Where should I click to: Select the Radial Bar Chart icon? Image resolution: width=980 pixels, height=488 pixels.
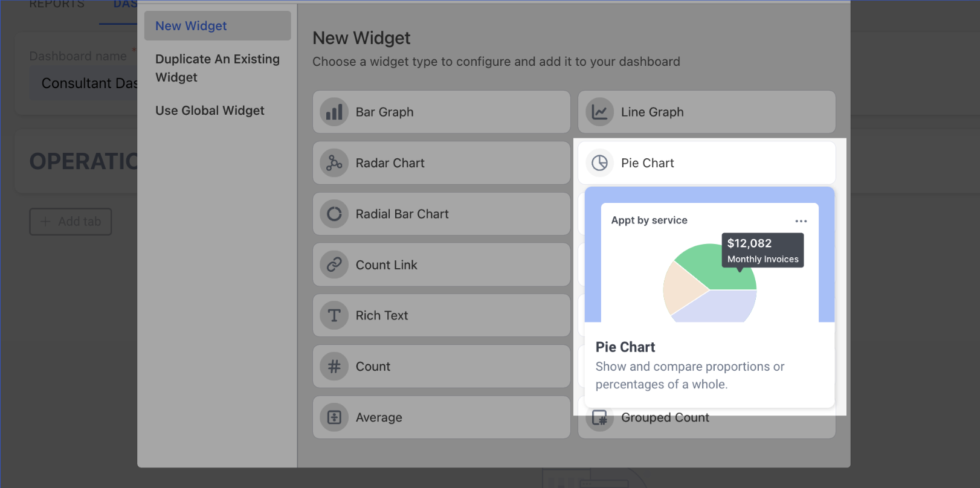(334, 214)
